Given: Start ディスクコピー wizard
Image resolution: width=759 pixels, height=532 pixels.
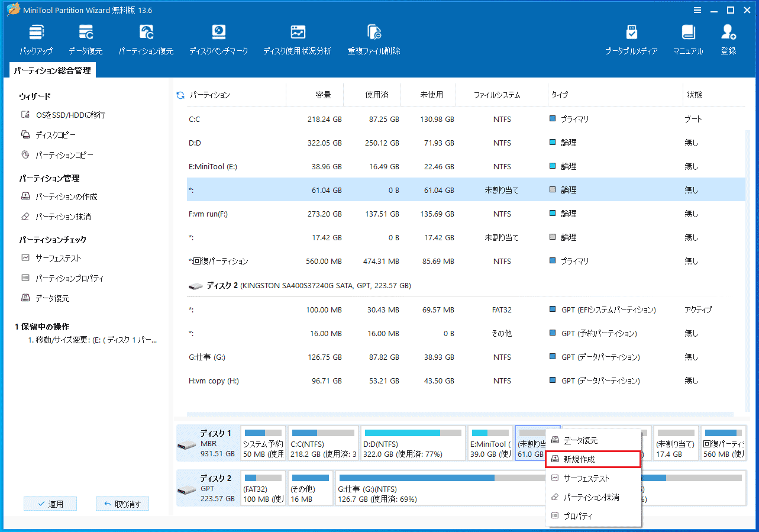Looking at the screenshot, I should (x=49, y=135).
